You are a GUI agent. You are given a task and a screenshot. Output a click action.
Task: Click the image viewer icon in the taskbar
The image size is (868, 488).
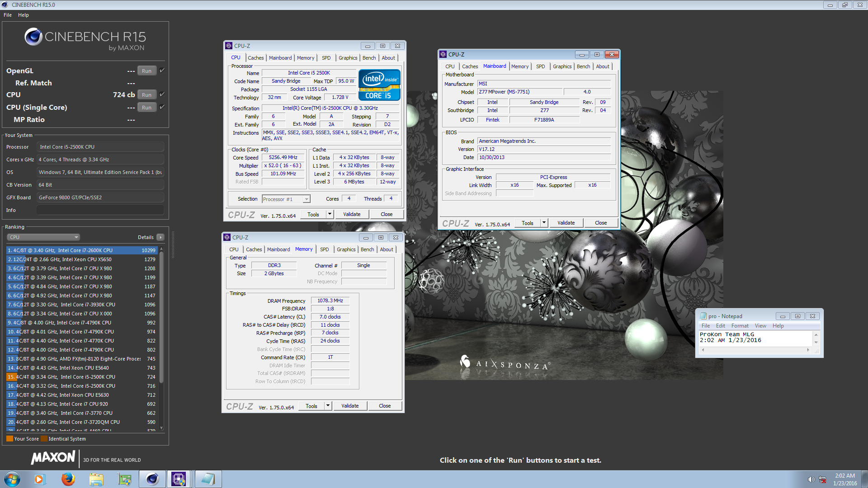[124, 479]
